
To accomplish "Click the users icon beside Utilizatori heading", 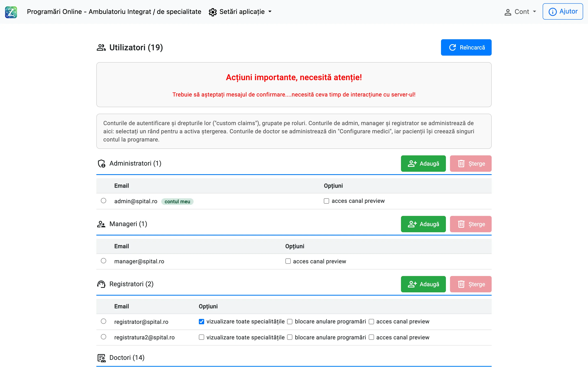I will (101, 47).
